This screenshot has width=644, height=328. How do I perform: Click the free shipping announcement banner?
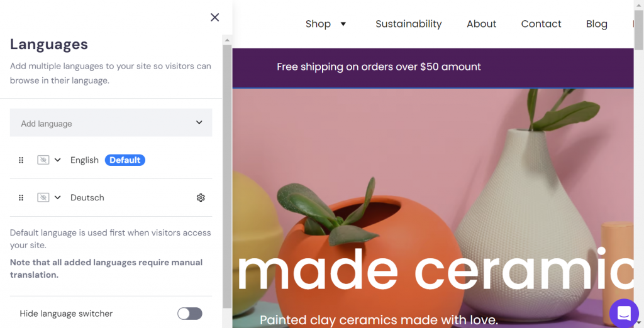379,67
